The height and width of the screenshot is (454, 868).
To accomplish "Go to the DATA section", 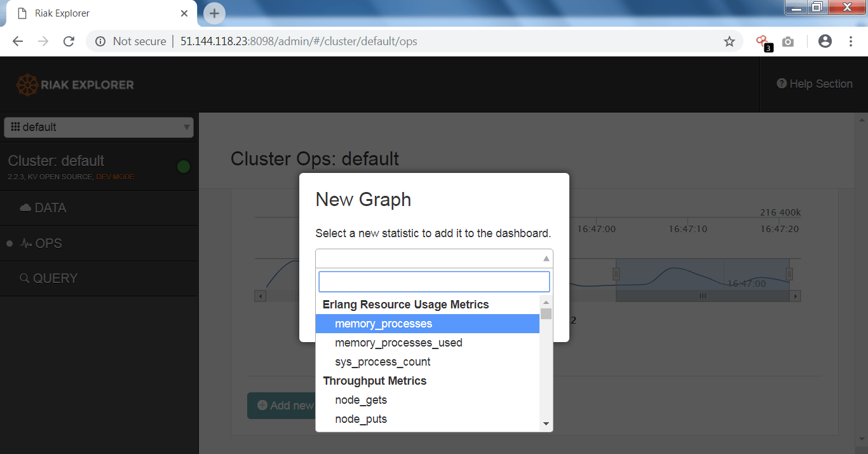I will tap(99, 208).
